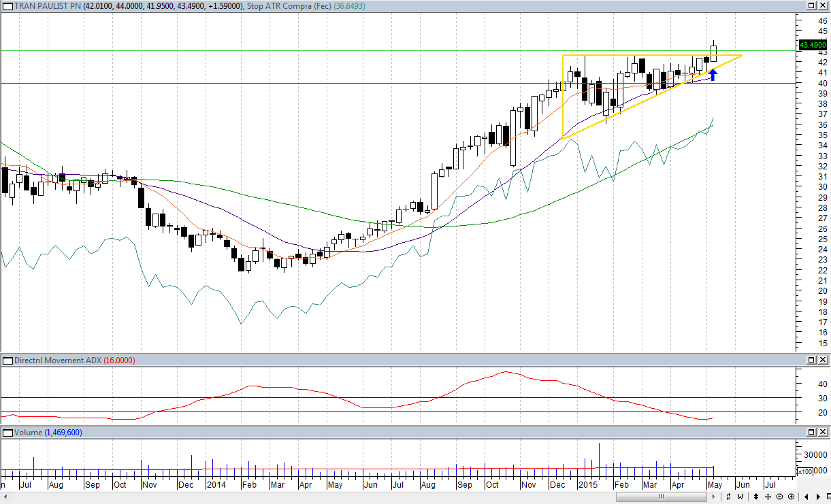The height and width of the screenshot is (504, 831).
Task: Open Directnl Movement ADX pane menu icon
Action: click(x=7, y=360)
